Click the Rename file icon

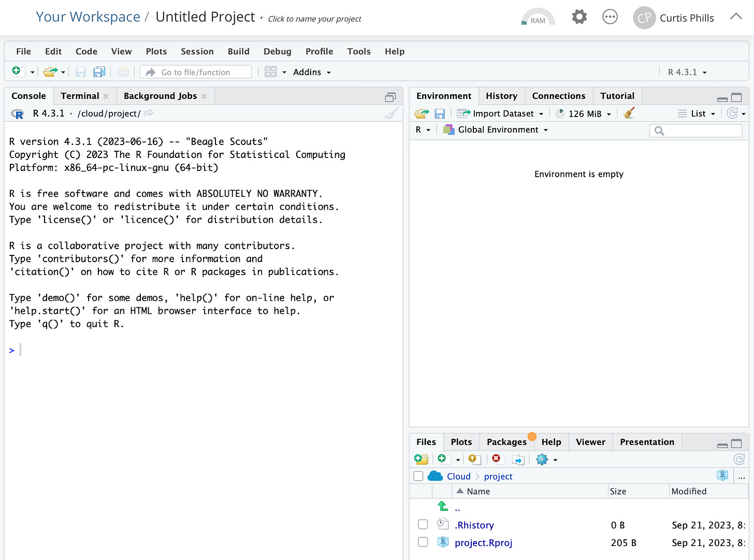click(518, 460)
